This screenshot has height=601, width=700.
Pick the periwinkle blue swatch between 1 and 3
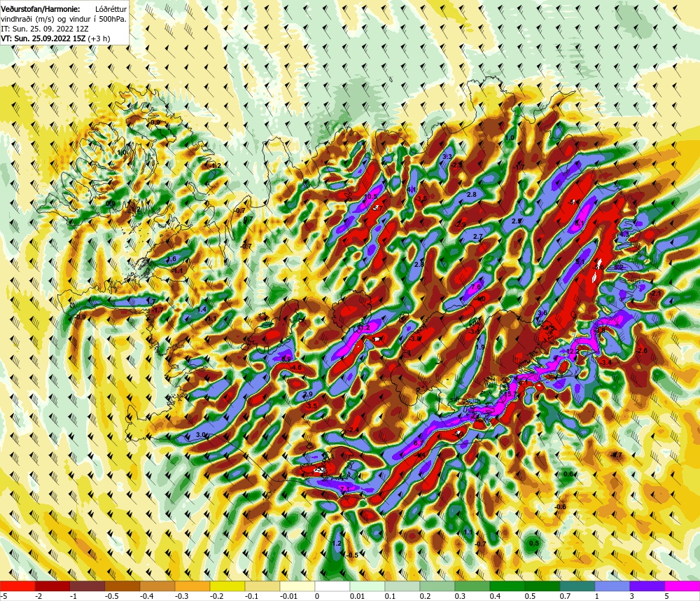(612, 586)
